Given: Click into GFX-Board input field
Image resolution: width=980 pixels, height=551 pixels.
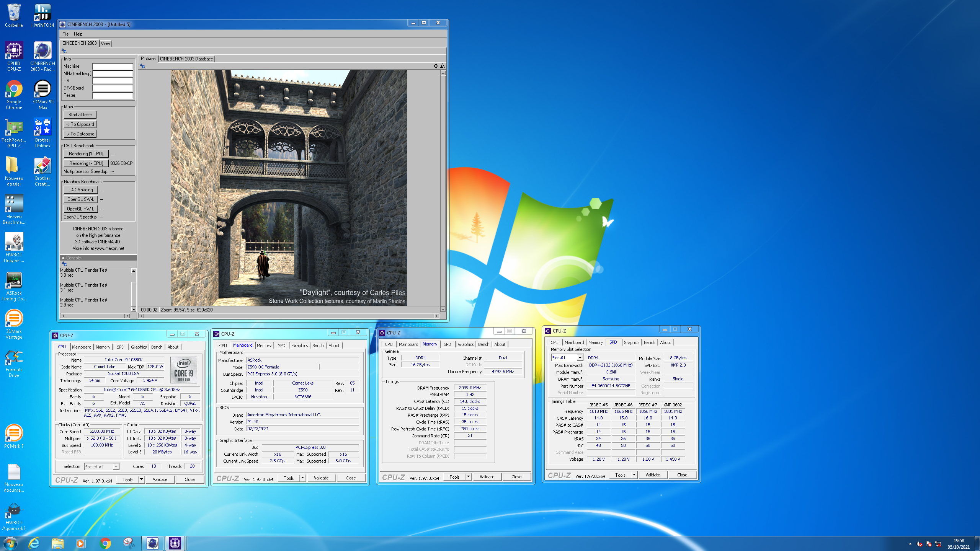Looking at the screenshot, I should (113, 88).
